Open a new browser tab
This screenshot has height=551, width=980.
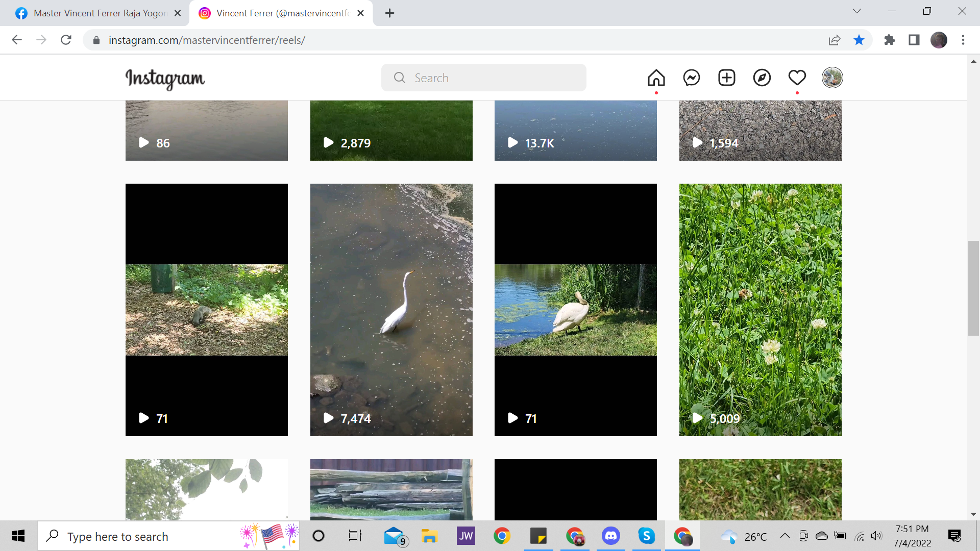389,13
